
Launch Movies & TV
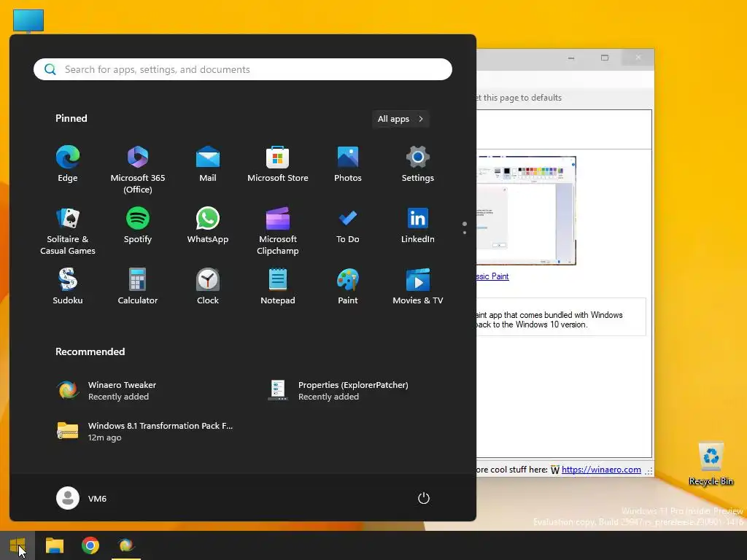[x=418, y=287]
